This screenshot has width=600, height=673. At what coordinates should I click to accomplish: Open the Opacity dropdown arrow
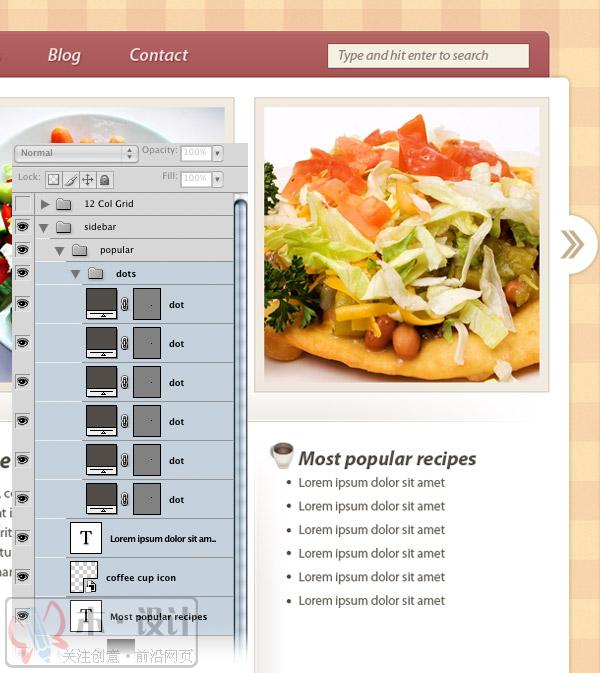[218, 153]
